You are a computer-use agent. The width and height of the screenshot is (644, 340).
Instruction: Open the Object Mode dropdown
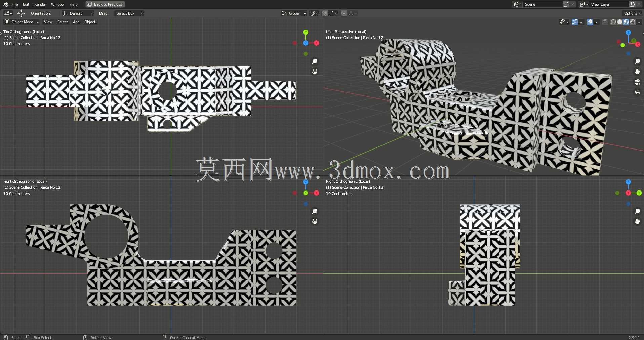coord(22,22)
